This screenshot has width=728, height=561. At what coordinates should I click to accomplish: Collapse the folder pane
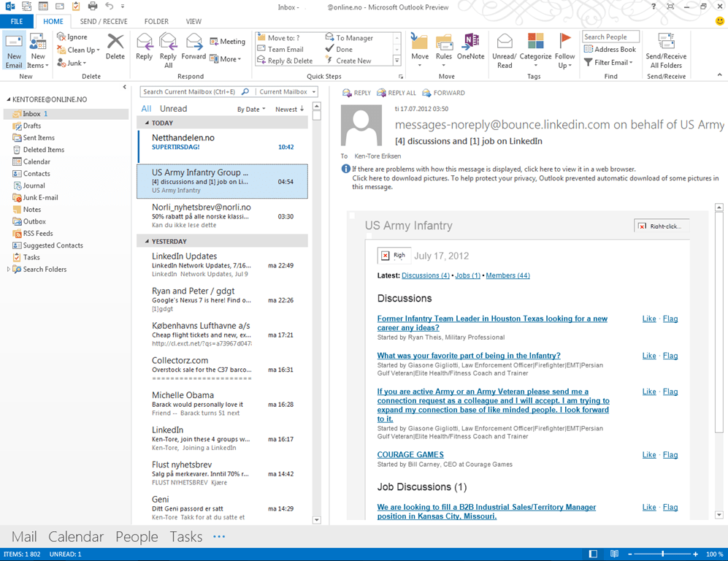click(x=124, y=87)
